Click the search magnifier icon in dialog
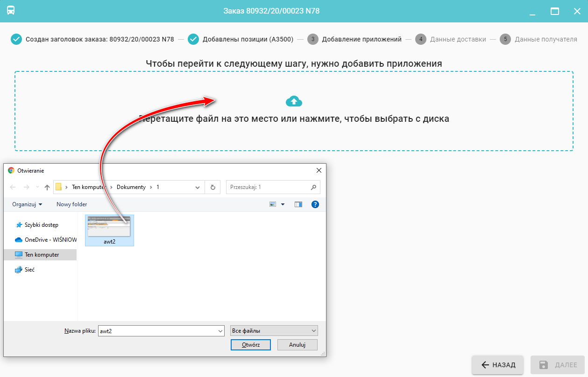Viewport: 588px width, 377px height. [313, 187]
